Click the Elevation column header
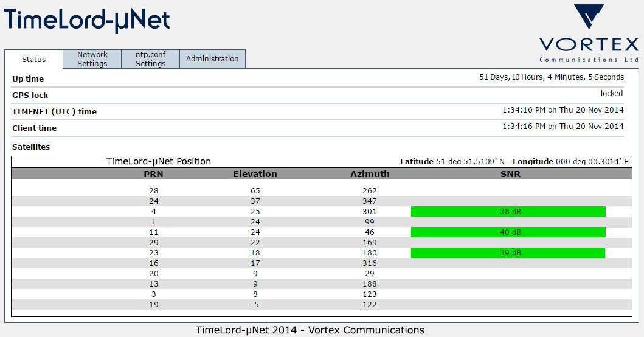This screenshot has width=644, height=337. (255, 174)
